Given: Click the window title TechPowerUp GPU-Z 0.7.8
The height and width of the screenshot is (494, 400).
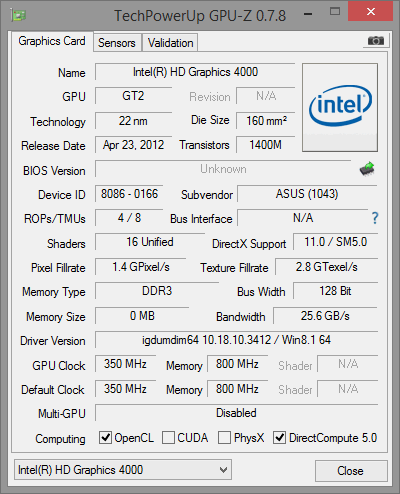Looking at the screenshot, I should click(200, 15).
